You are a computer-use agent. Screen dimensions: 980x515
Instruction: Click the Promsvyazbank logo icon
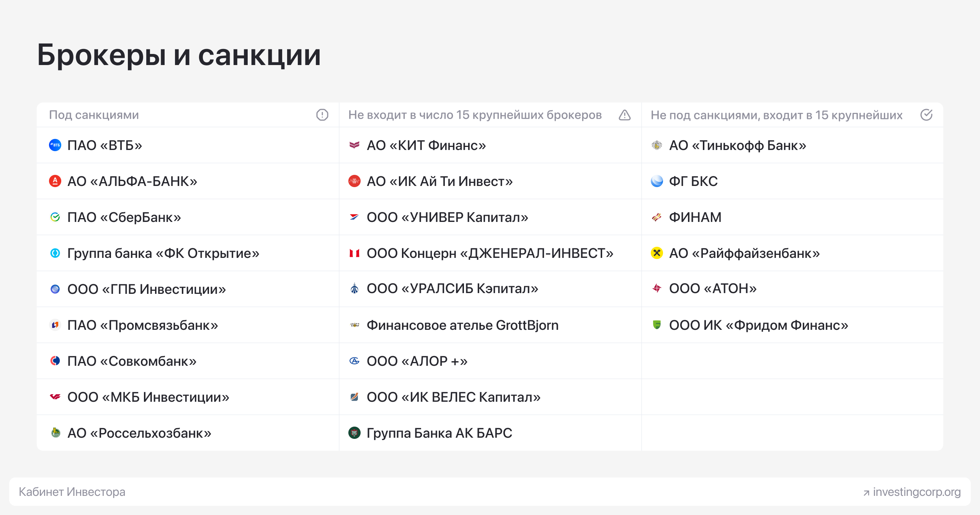pyautogui.click(x=55, y=325)
